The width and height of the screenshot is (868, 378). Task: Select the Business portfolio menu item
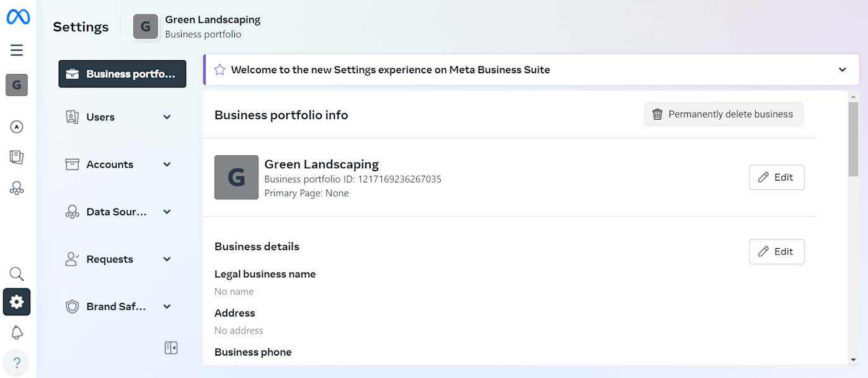tap(122, 74)
